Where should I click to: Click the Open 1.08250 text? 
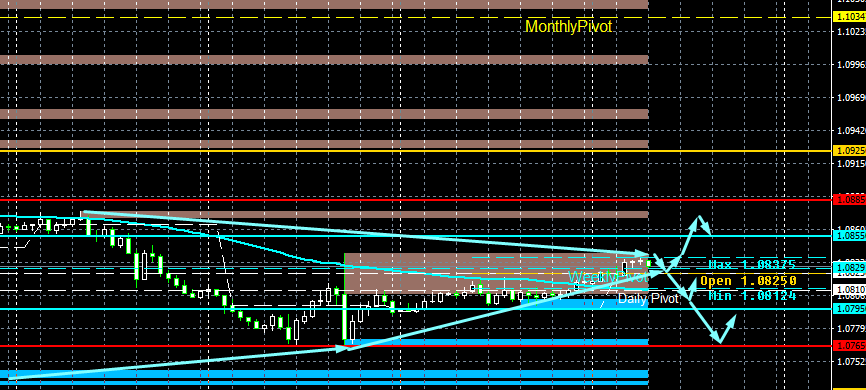pos(748,281)
